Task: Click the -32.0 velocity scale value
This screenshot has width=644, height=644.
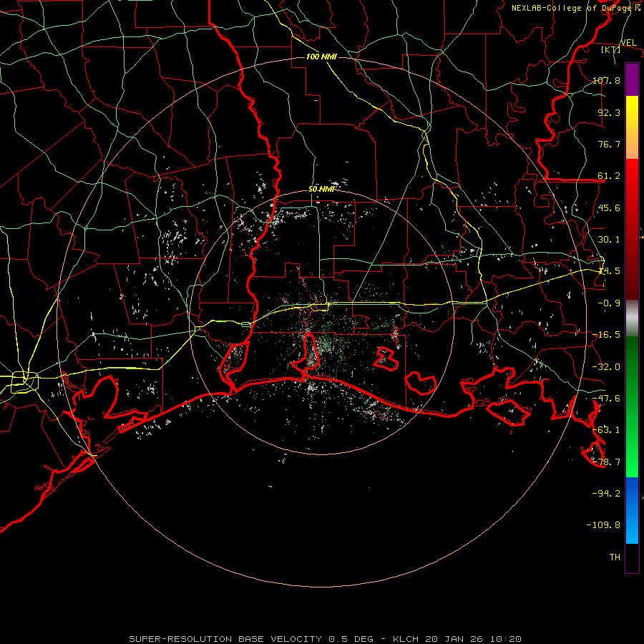Action: [x=607, y=367]
